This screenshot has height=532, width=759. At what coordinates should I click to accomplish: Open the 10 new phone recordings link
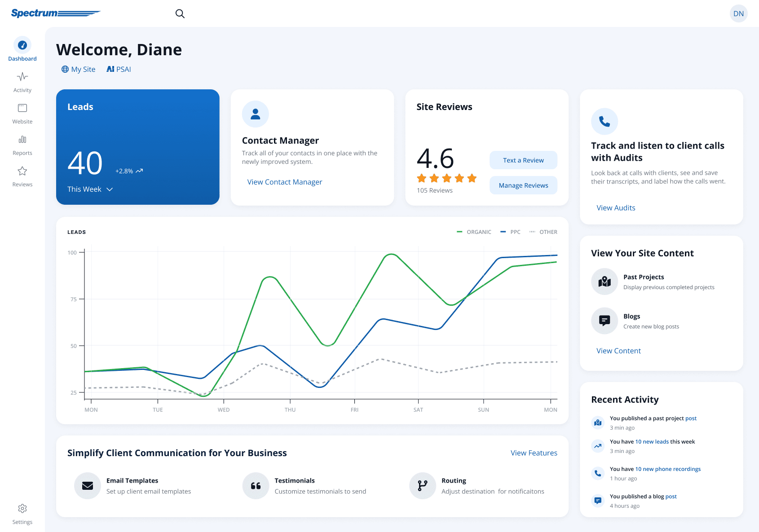668,469
